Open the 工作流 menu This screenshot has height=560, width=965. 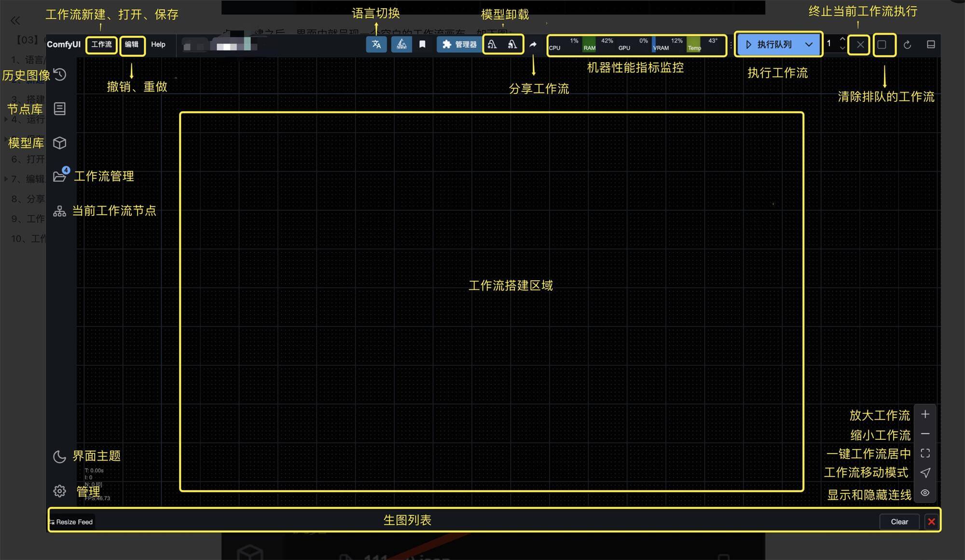coord(101,44)
